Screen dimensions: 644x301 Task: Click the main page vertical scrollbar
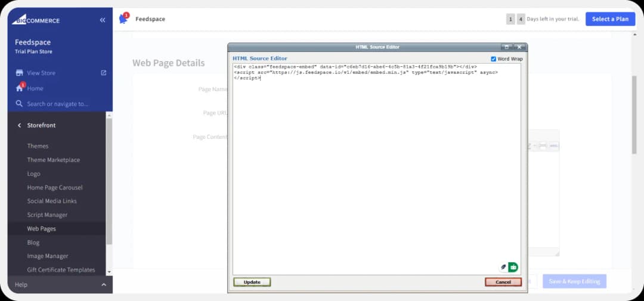click(x=634, y=115)
